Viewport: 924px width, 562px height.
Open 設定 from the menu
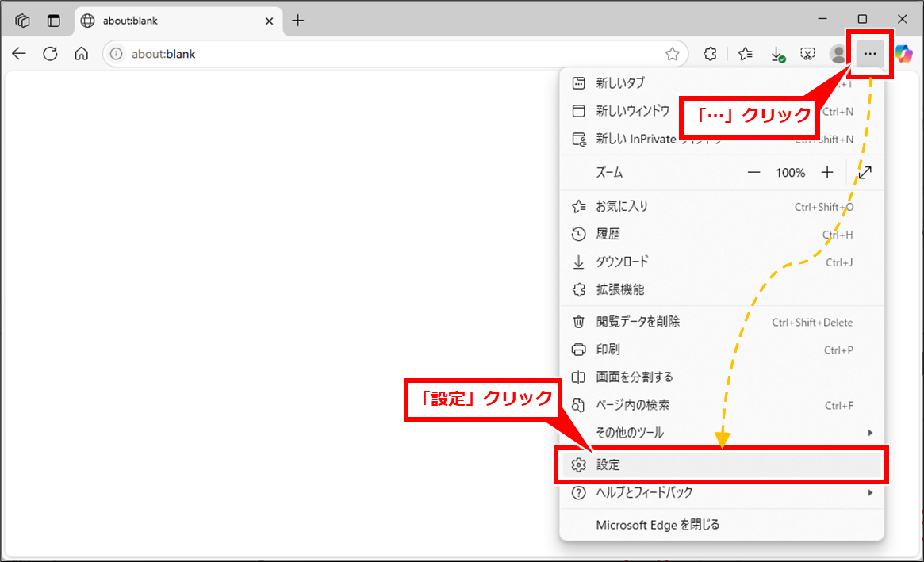pos(721,465)
